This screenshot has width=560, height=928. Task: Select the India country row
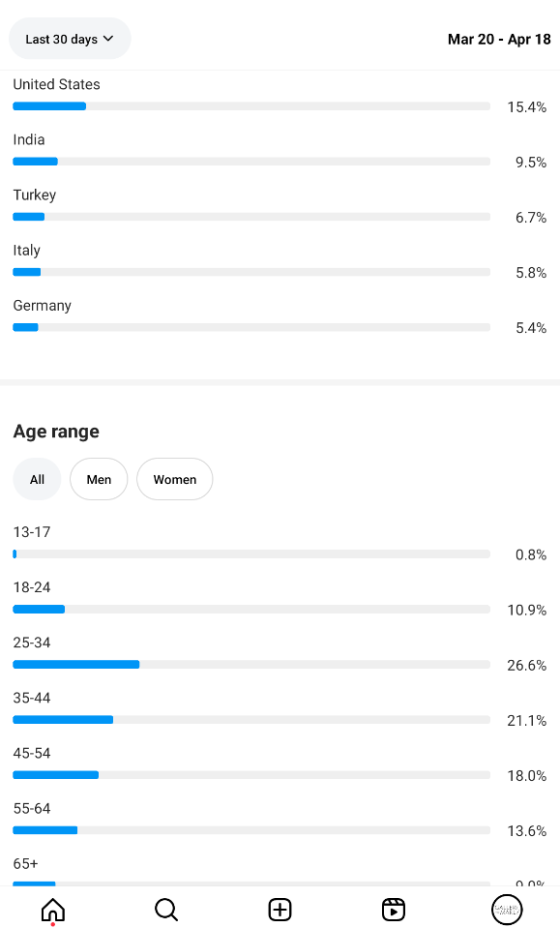(280, 151)
